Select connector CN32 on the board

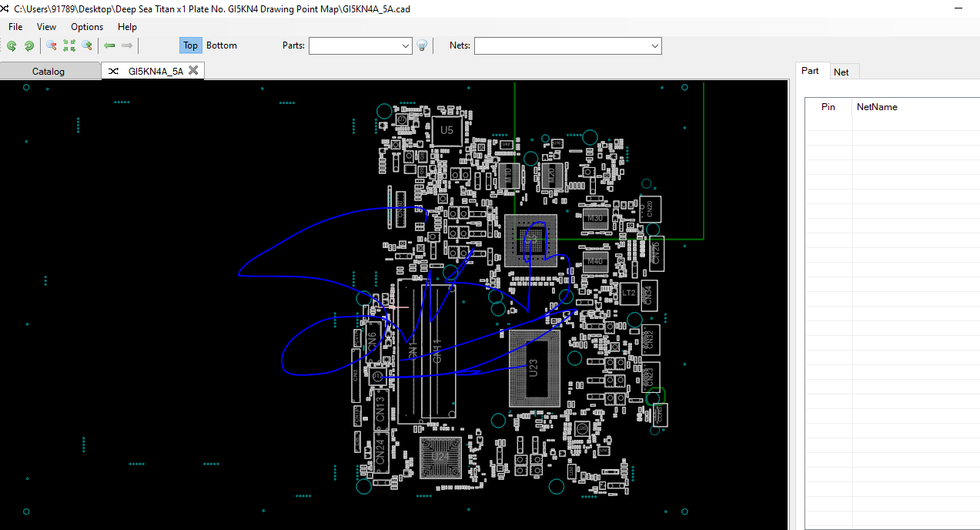click(x=650, y=339)
